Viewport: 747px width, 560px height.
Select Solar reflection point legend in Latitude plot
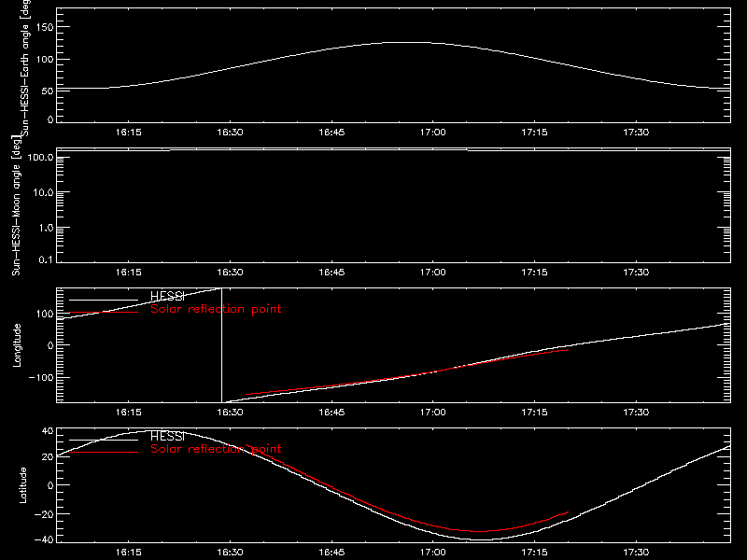tap(216, 449)
